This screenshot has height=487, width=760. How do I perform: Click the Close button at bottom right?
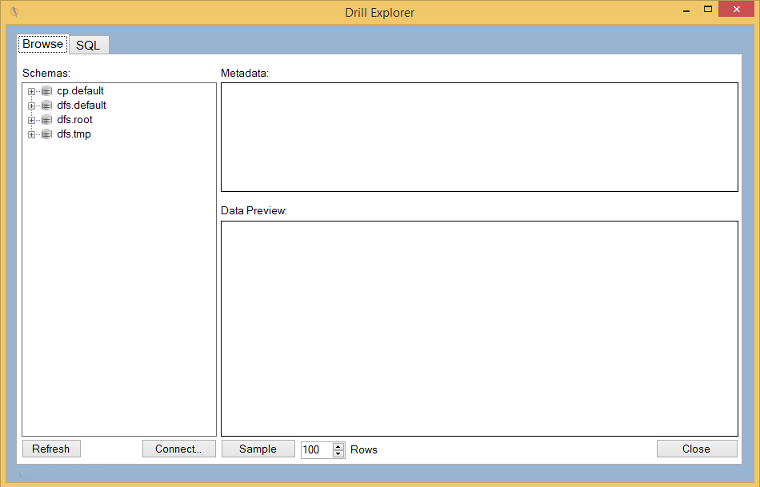click(696, 449)
